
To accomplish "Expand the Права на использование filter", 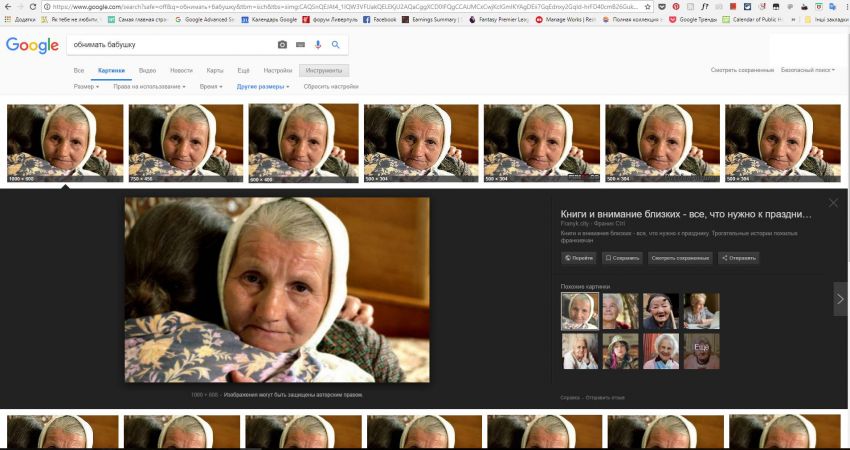I will 149,87.
